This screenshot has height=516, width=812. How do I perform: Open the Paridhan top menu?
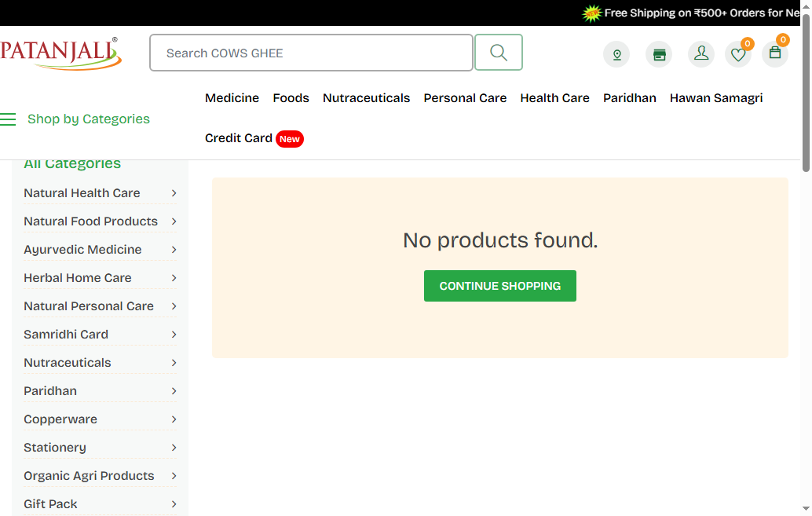pos(630,98)
